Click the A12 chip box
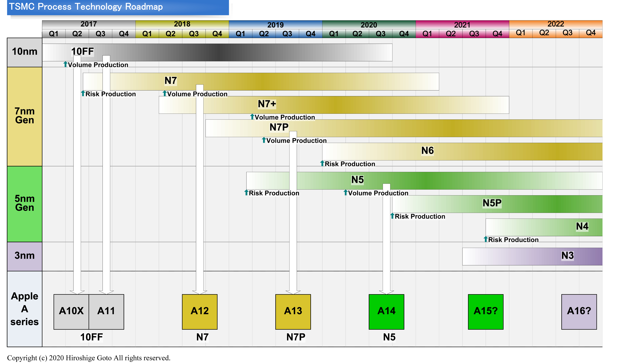The image size is (623, 364). (x=200, y=312)
